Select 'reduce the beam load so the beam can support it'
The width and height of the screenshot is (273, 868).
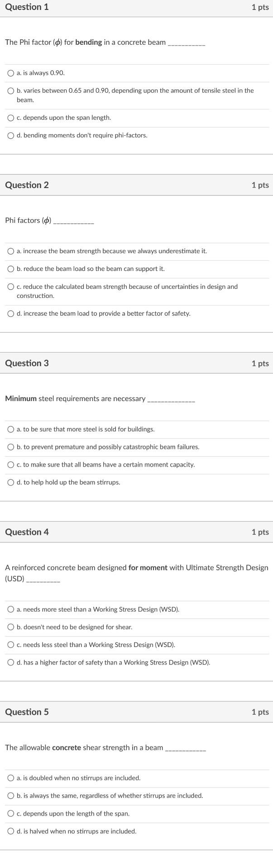point(10,269)
